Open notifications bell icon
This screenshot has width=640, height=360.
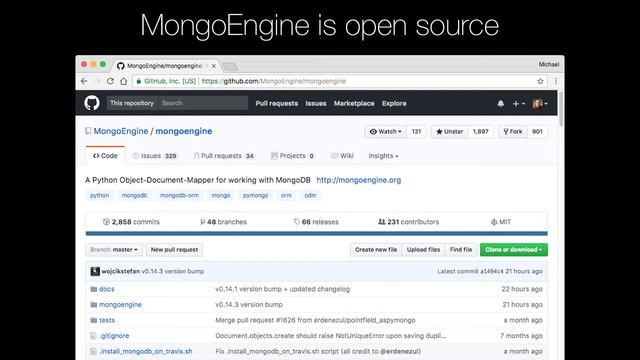pyautogui.click(x=500, y=104)
